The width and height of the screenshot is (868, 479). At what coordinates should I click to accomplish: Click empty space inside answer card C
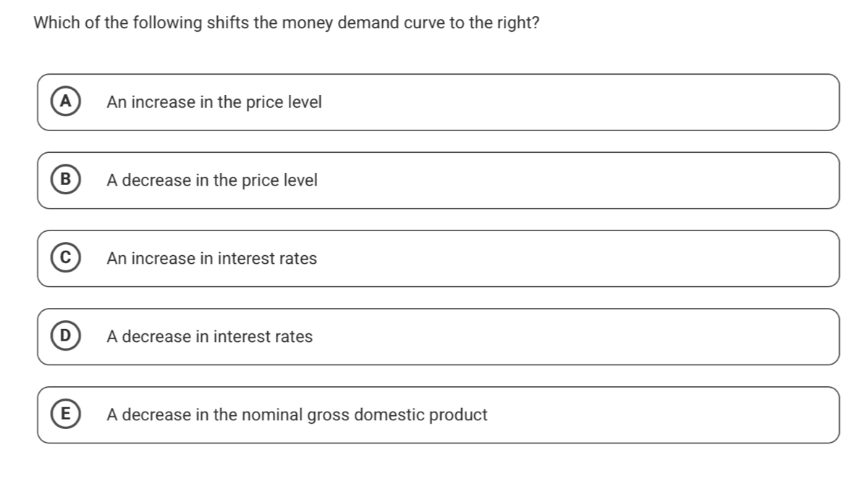[x=579, y=259]
